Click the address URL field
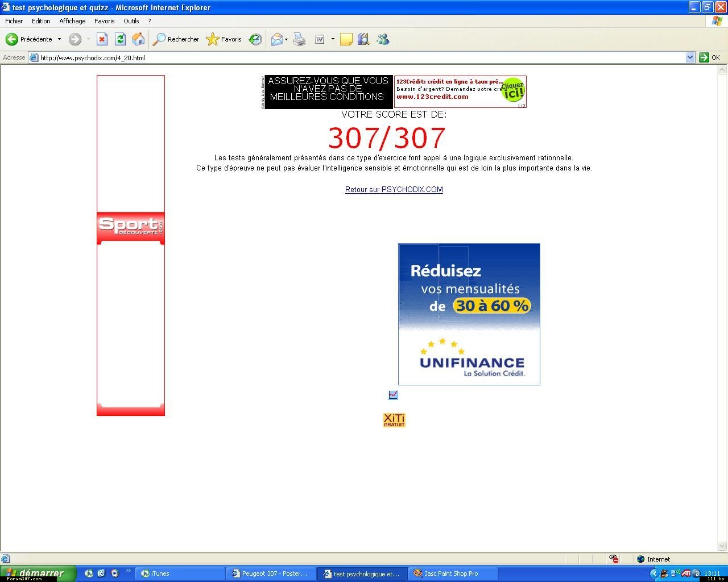The image size is (728, 582). [358, 57]
